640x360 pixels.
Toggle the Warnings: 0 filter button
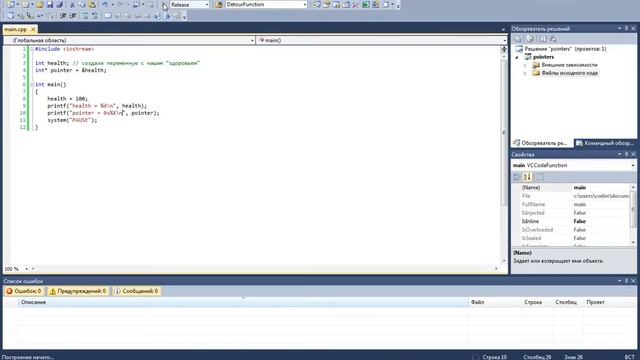[x=78, y=291]
